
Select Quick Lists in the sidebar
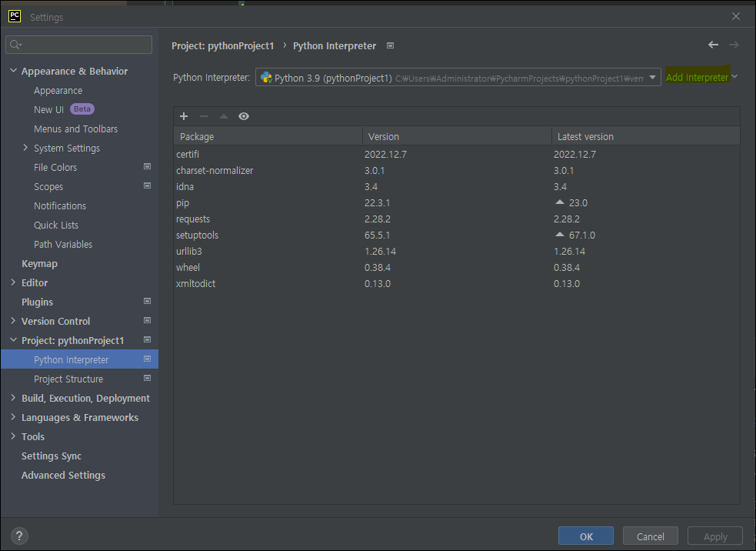point(56,225)
